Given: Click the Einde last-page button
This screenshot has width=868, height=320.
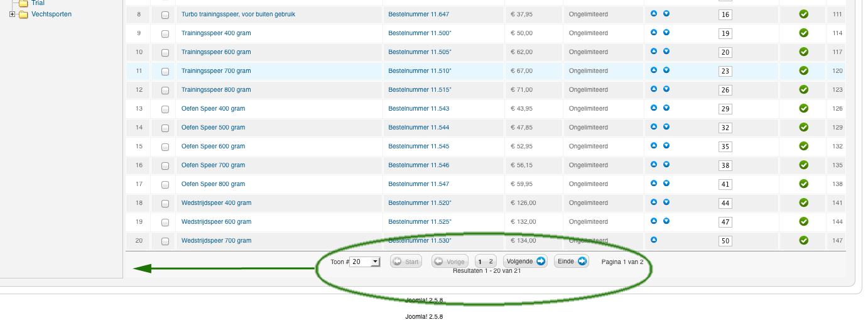Looking at the screenshot, I should [572, 261].
